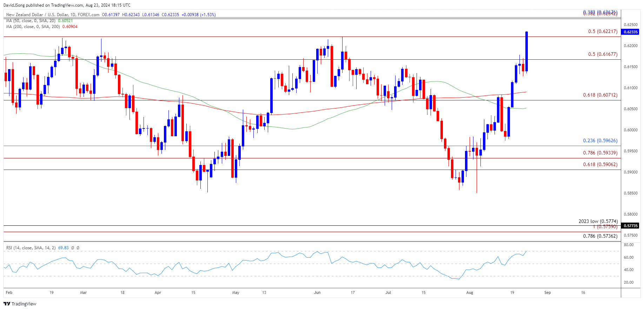This screenshot has width=644, height=310.
Task: Click the date label 13 on time axis
Action: pos(264,293)
